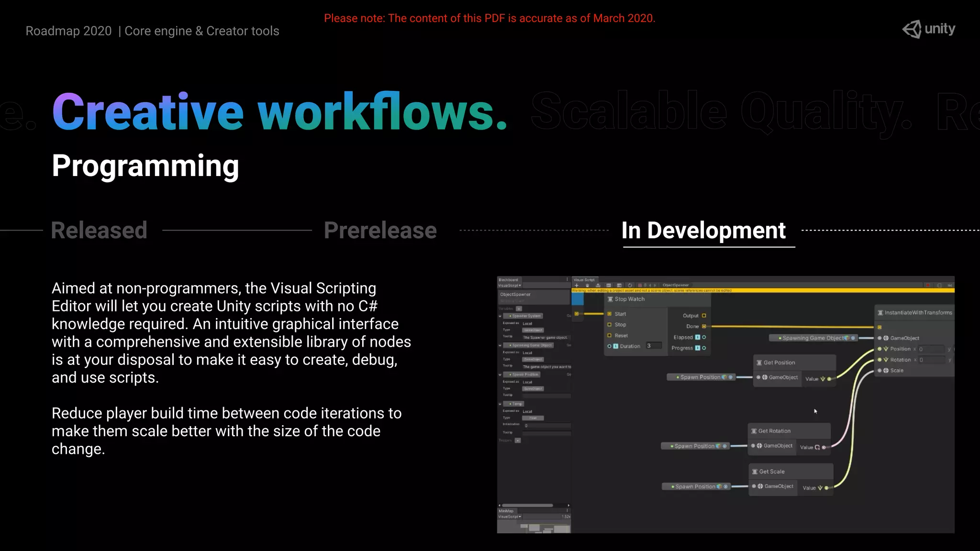
Task: Click the skip-back icon at toolbar right
Action: pyautogui.click(x=949, y=285)
